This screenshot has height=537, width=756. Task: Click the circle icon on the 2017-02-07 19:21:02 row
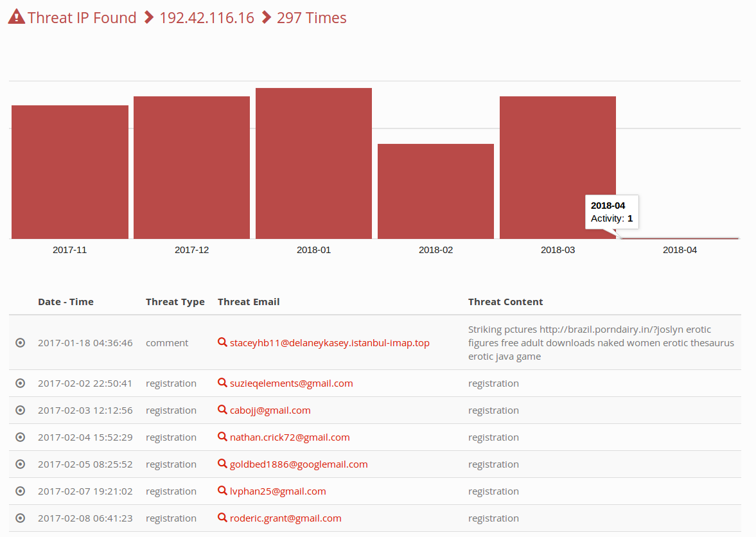coord(21,491)
